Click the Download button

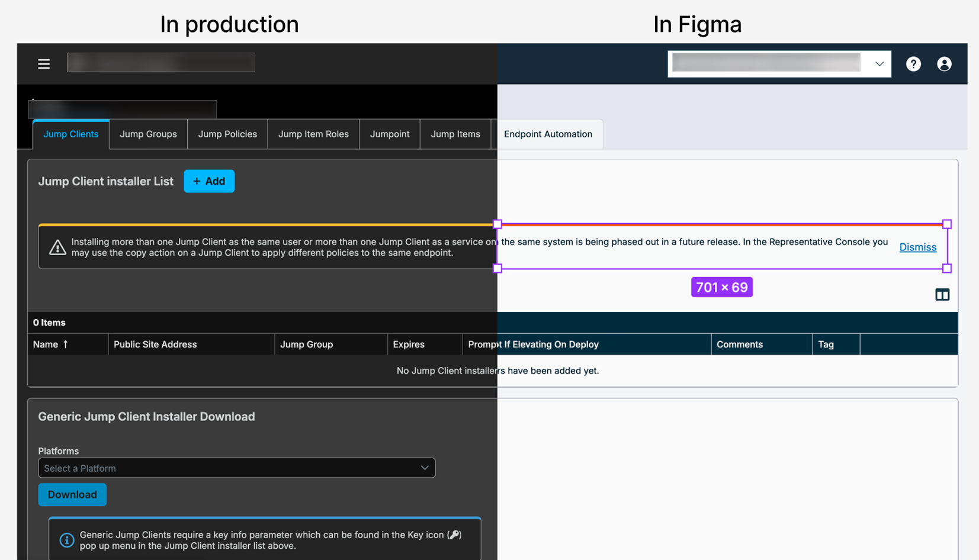[72, 495]
